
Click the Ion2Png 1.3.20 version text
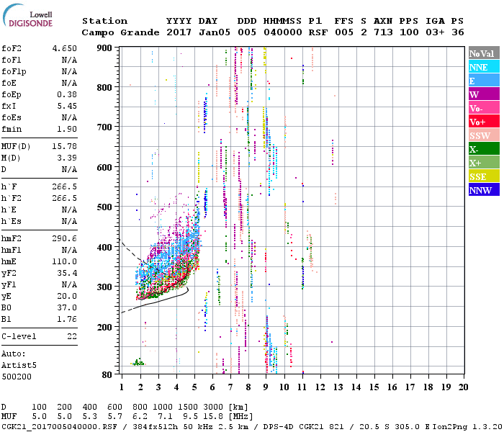[467, 426]
